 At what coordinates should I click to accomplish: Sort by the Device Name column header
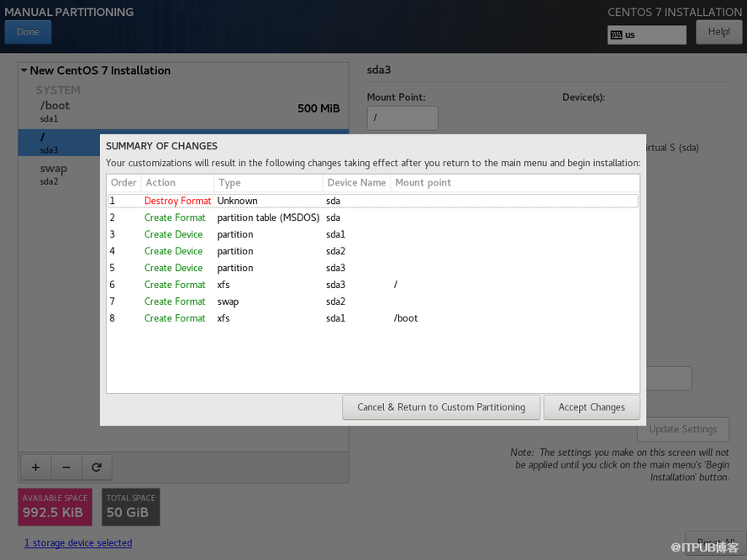[x=357, y=183]
